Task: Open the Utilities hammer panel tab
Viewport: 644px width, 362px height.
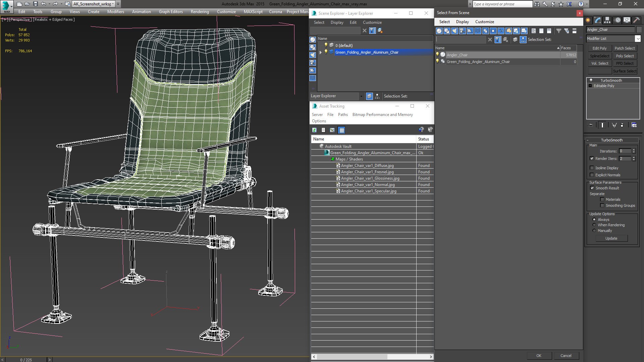Action: click(x=636, y=20)
